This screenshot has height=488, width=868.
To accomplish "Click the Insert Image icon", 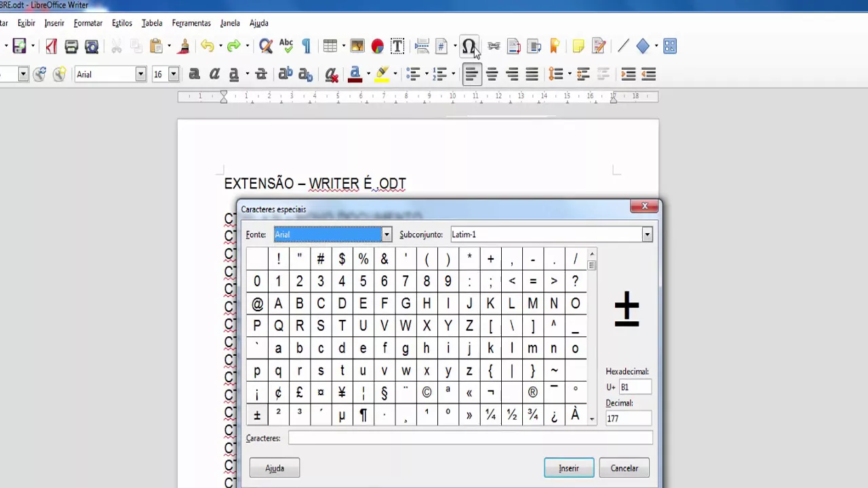I will [357, 46].
